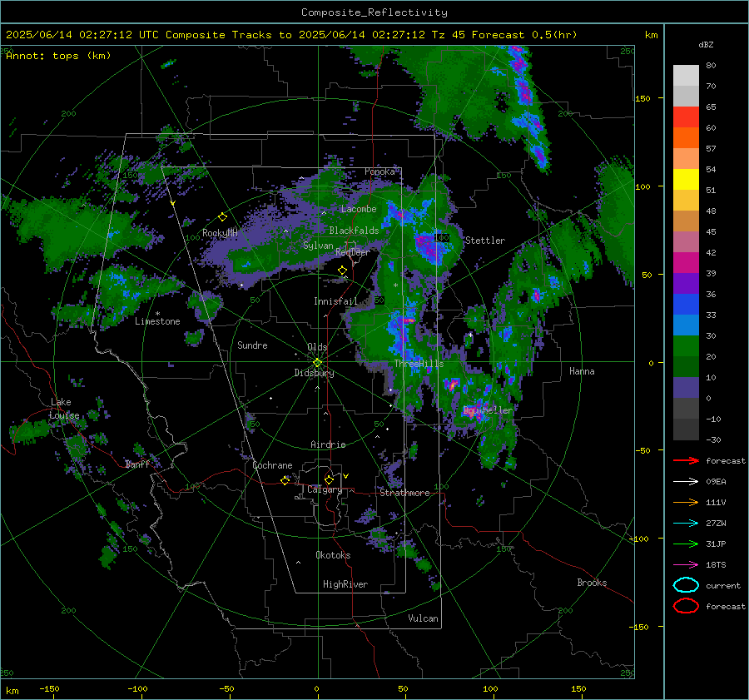Pick the magenta swatch in dBZ scale

(686, 263)
